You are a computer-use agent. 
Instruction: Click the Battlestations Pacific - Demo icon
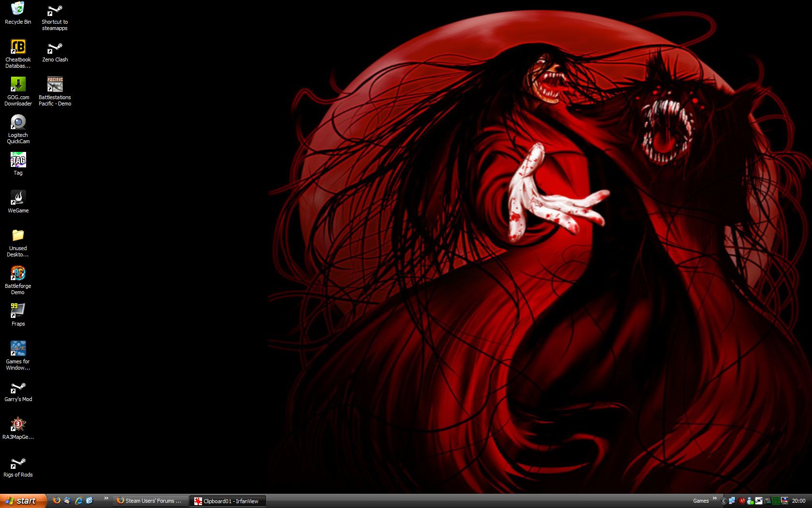[55, 91]
